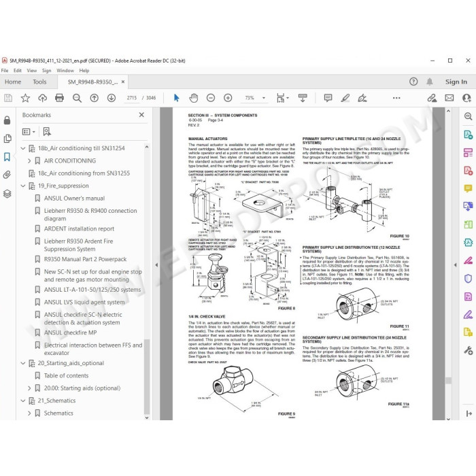The height and width of the screenshot is (476, 476).
Task: Send file by email envelope icon
Action: [449, 98]
